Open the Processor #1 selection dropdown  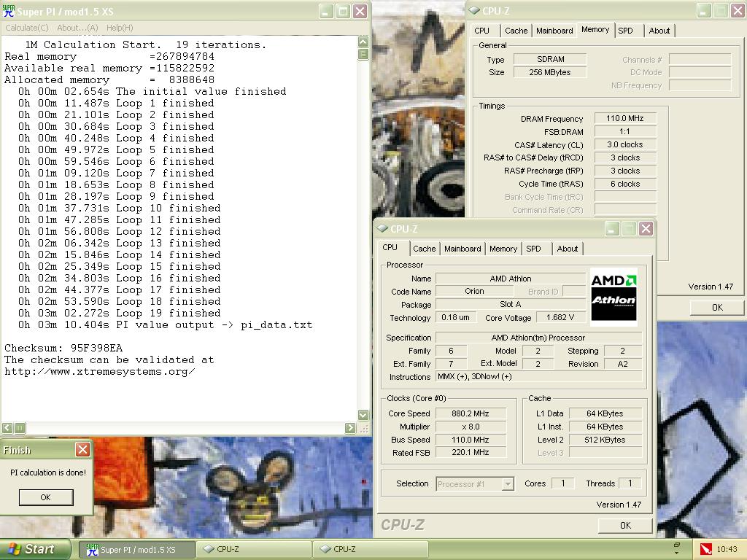click(508, 484)
